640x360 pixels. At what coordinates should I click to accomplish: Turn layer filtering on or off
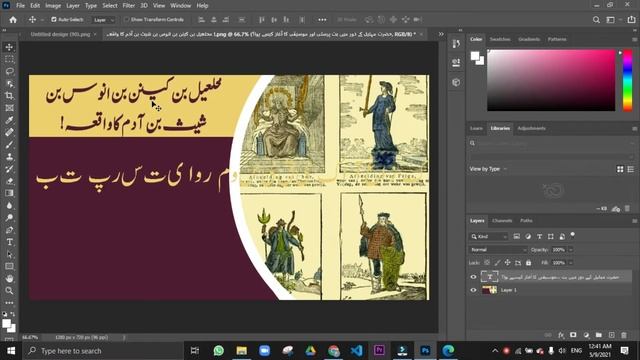coord(573,235)
